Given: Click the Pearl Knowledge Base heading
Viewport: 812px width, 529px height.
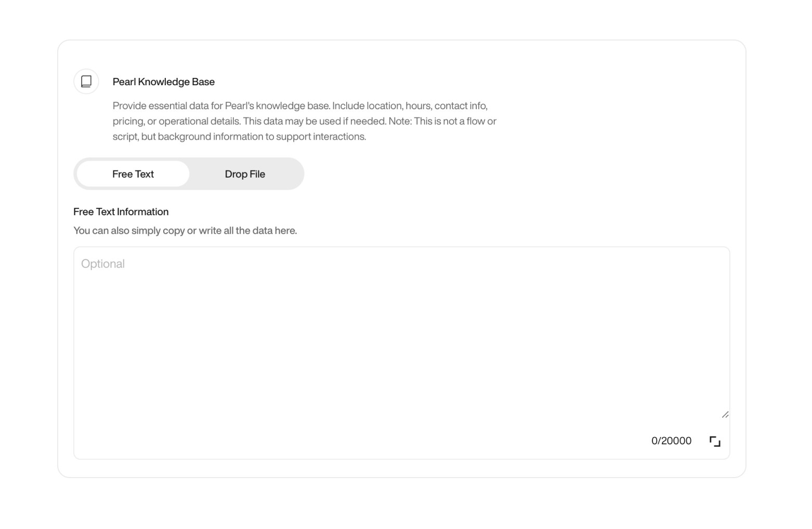Looking at the screenshot, I should pos(163,81).
